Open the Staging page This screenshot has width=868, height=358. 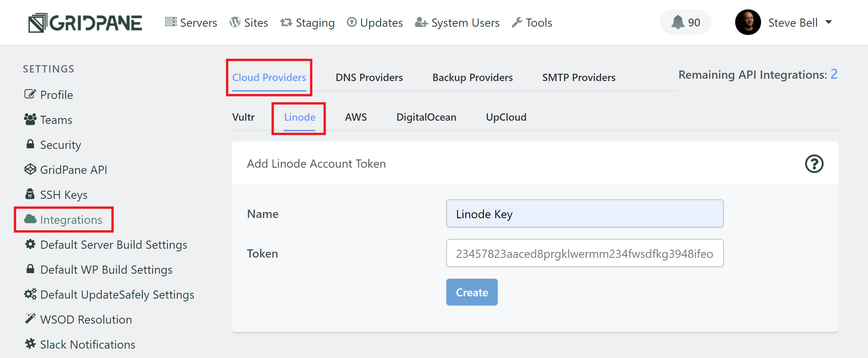pyautogui.click(x=307, y=23)
